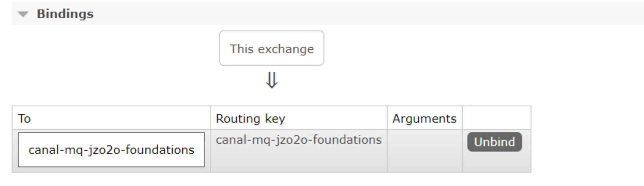Click the Arguments column header
This screenshot has height=186, width=644.
click(x=424, y=118)
